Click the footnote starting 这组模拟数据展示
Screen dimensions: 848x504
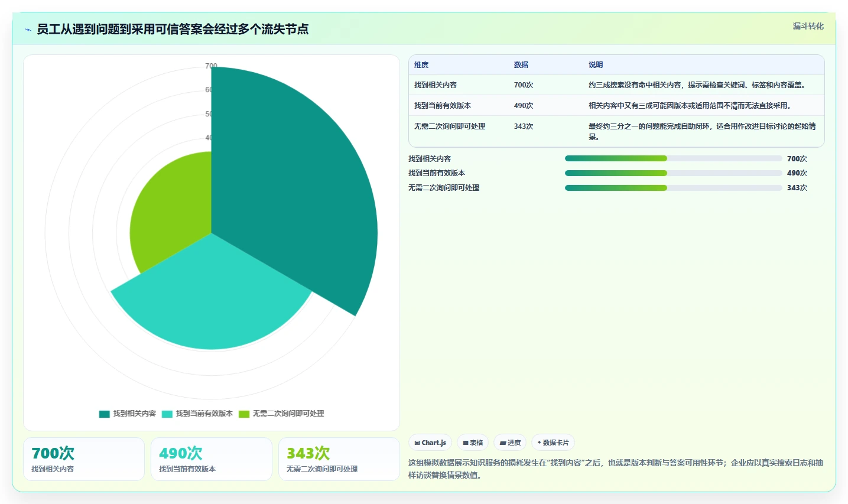pyautogui.click(x=616, y=469)
